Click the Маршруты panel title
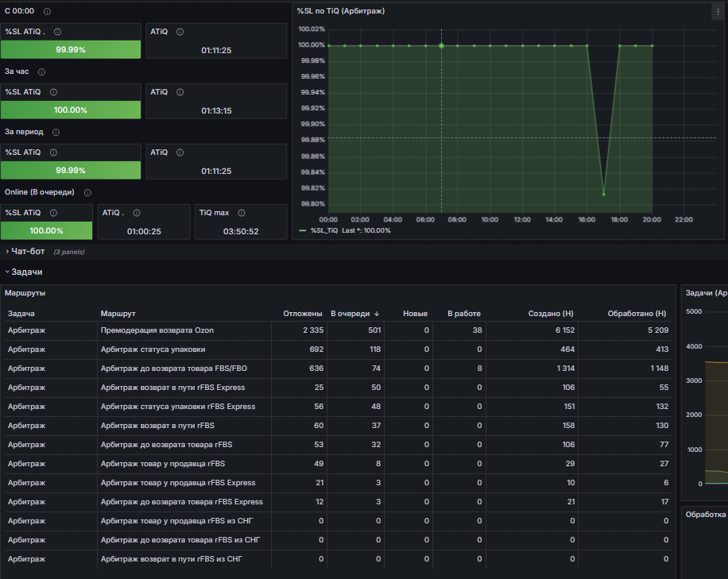 click(25, 293)
